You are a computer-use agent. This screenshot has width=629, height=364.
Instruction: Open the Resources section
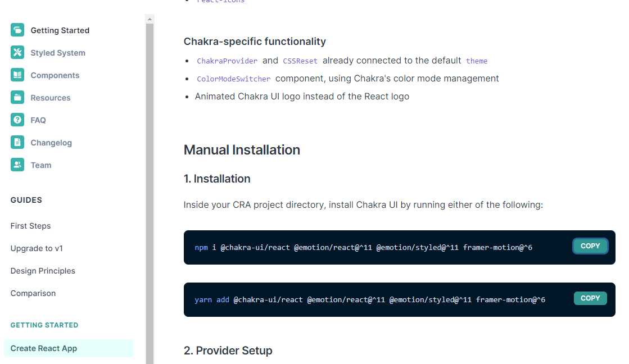click(x=51, y=98)
